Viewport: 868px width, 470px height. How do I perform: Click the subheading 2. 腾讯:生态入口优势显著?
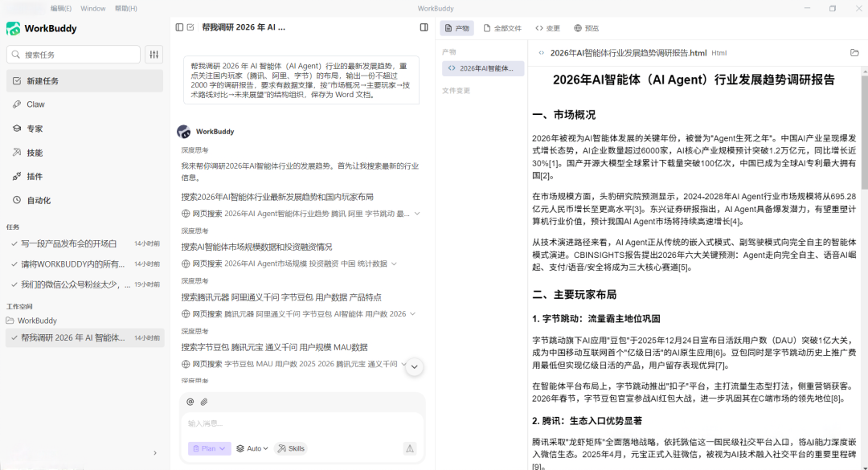587,421
